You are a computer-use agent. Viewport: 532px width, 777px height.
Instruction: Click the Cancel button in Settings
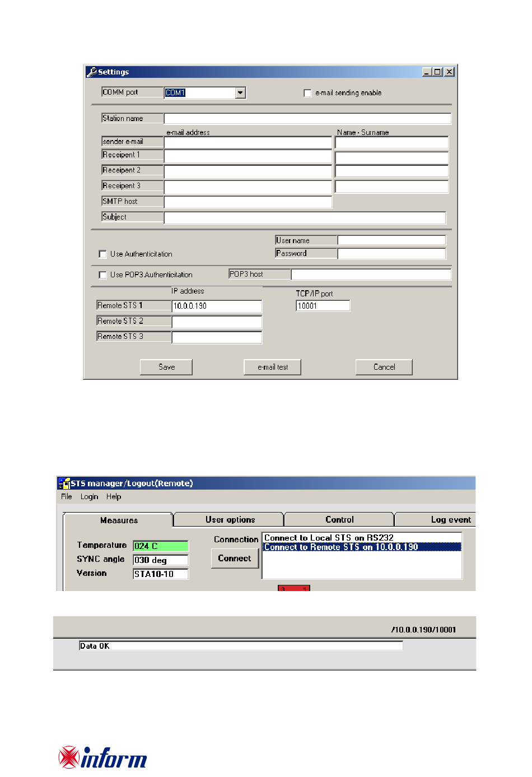coord(384,367)
